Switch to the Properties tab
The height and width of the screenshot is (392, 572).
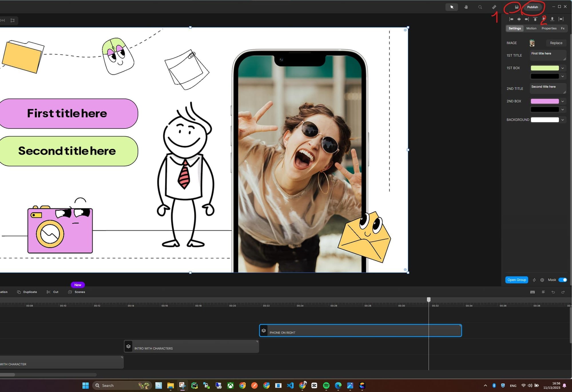pos(549,28)
